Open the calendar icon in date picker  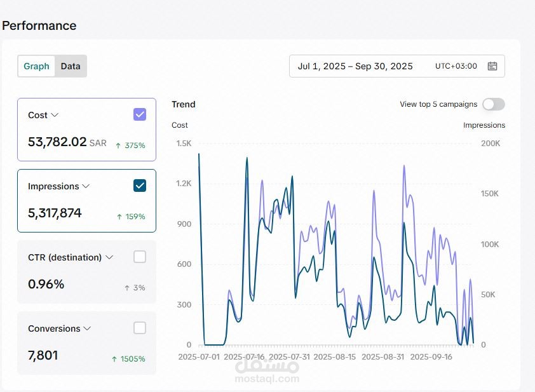(492, 66)
